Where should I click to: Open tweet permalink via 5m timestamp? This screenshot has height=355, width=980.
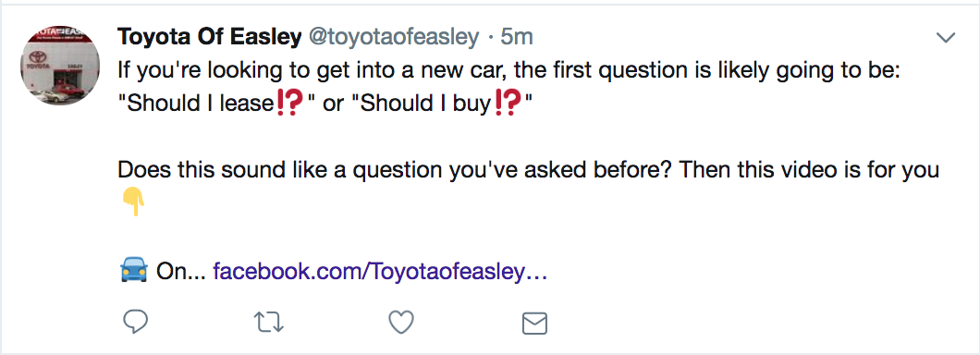point(517,38)
